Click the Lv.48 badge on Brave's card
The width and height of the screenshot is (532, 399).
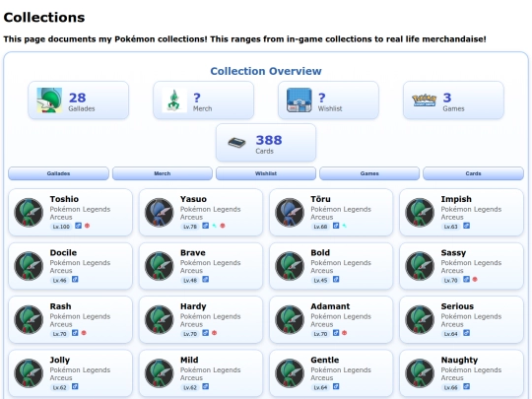click(190, 280)
